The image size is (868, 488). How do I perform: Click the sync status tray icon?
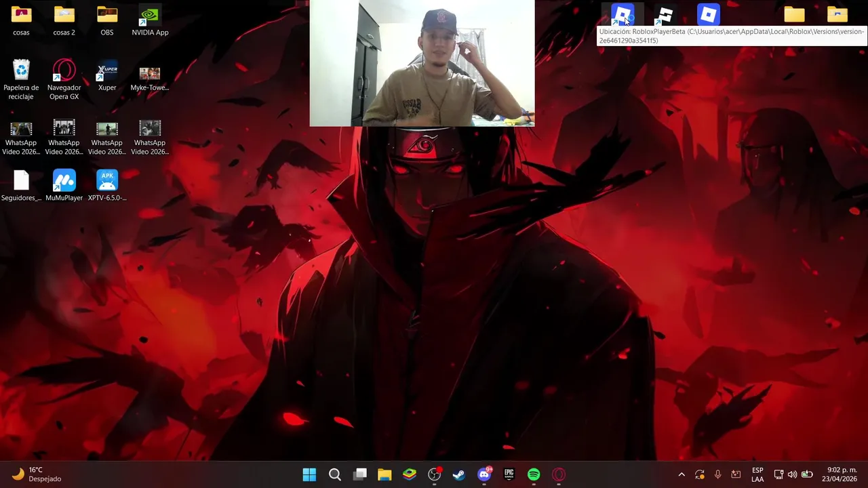(700, 474)
